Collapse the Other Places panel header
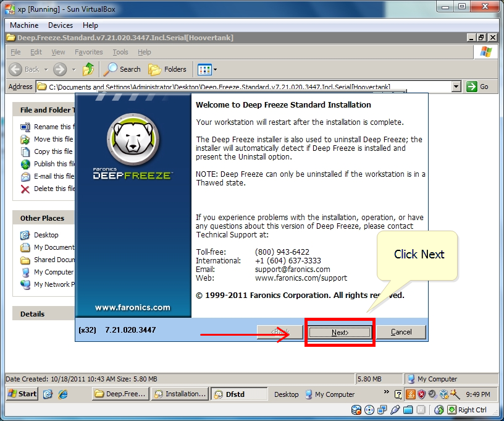This screenshot has width=504, height=421. pyautogui.click(x=44, y=218)
